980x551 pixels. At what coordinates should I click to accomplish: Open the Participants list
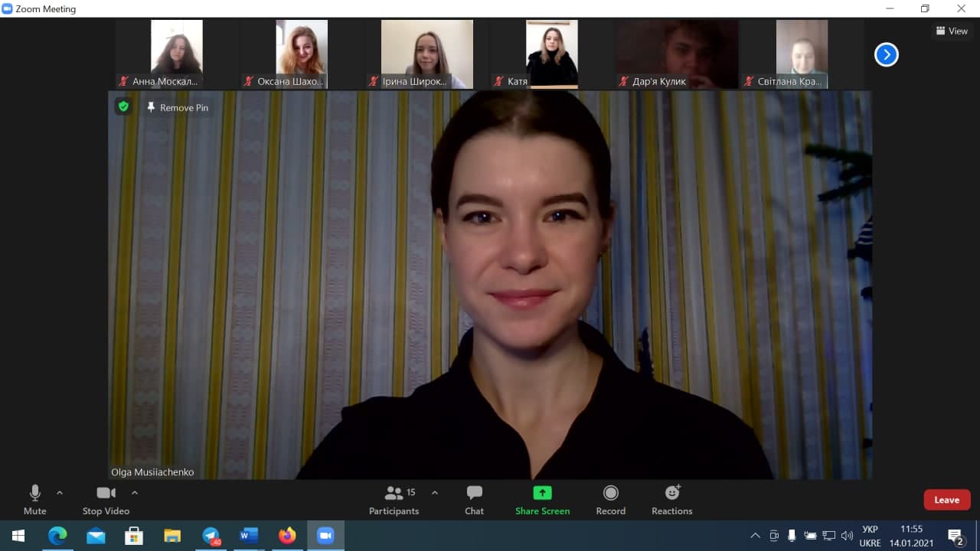tap(394, 500)
